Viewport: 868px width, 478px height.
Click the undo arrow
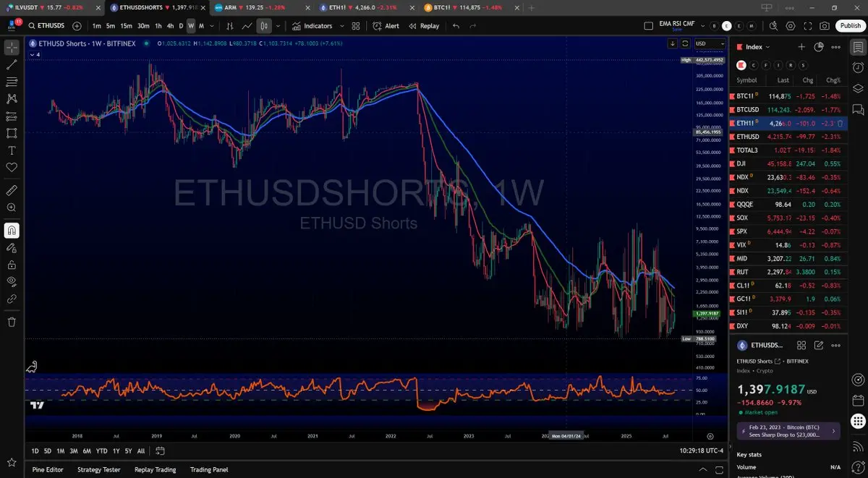456,26
